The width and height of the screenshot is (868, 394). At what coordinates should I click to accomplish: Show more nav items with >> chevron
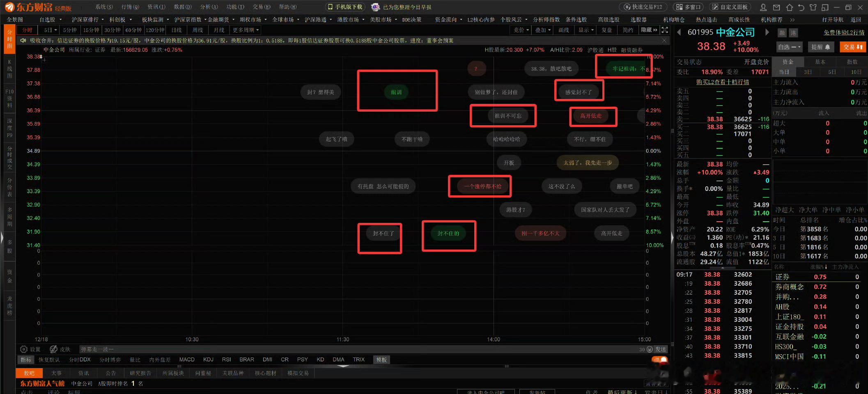[x=792, y=20]
